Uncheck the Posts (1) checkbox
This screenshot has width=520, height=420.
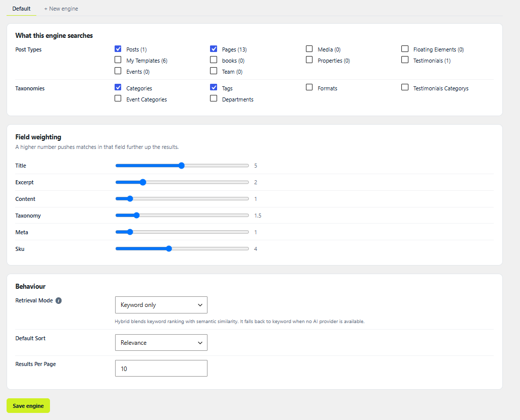coord(118,49)
